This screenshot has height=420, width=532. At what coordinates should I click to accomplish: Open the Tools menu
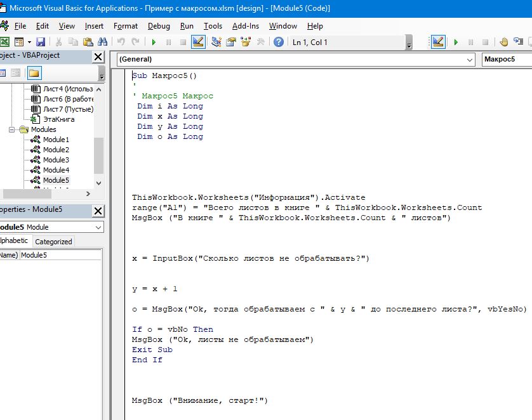[x=213, y=26]
